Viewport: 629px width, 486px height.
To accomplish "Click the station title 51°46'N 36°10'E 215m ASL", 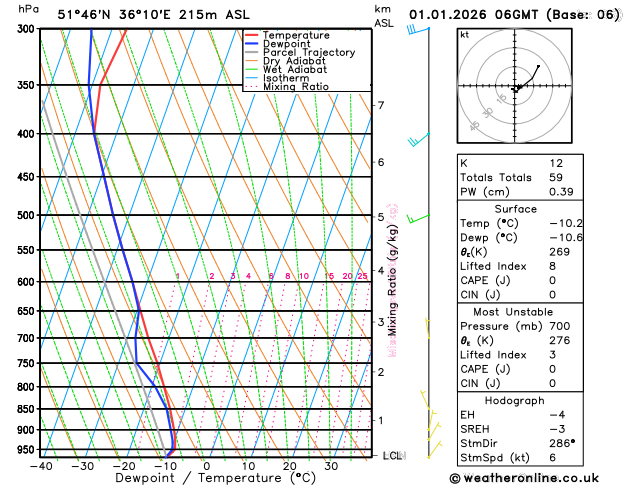I will click(x=153, y=15).
